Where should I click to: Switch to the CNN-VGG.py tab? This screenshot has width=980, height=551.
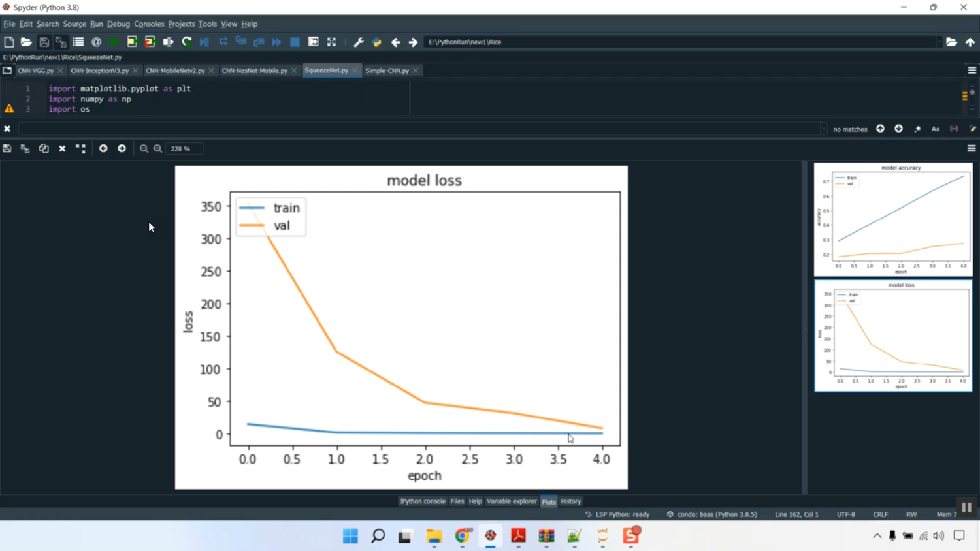[36, 70]
